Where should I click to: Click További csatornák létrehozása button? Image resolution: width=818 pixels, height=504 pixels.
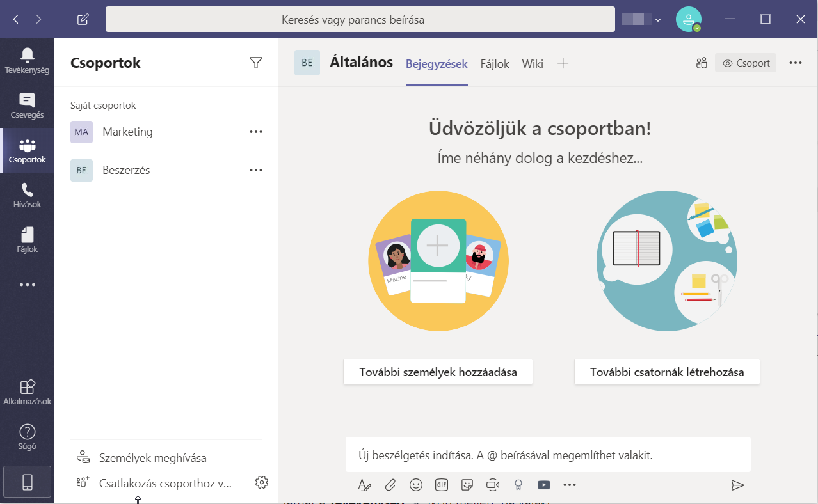coord(667,372)
